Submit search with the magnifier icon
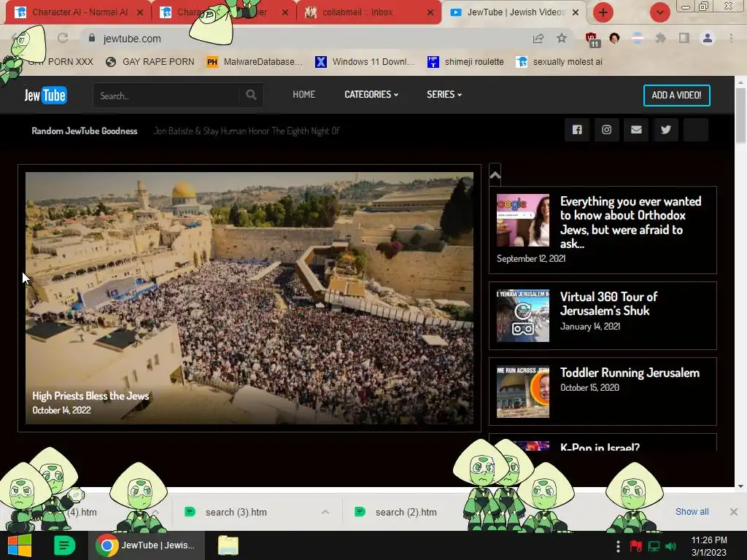747x560 pixels. click(x=251, y=95)
